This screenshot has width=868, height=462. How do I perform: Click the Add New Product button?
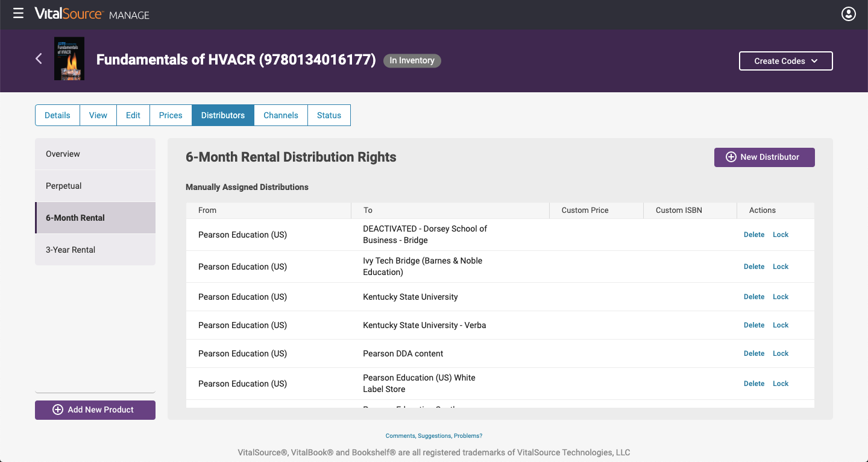pos(95,410)
